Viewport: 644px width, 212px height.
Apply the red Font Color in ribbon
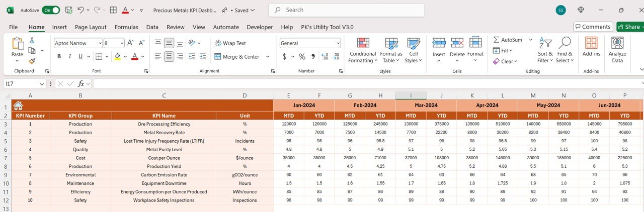135,57
